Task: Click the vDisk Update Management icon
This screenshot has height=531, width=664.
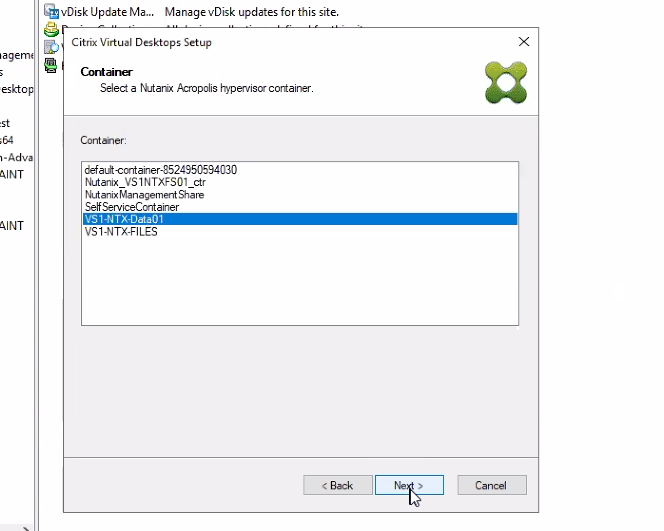Action: click(x=51, y=11)
